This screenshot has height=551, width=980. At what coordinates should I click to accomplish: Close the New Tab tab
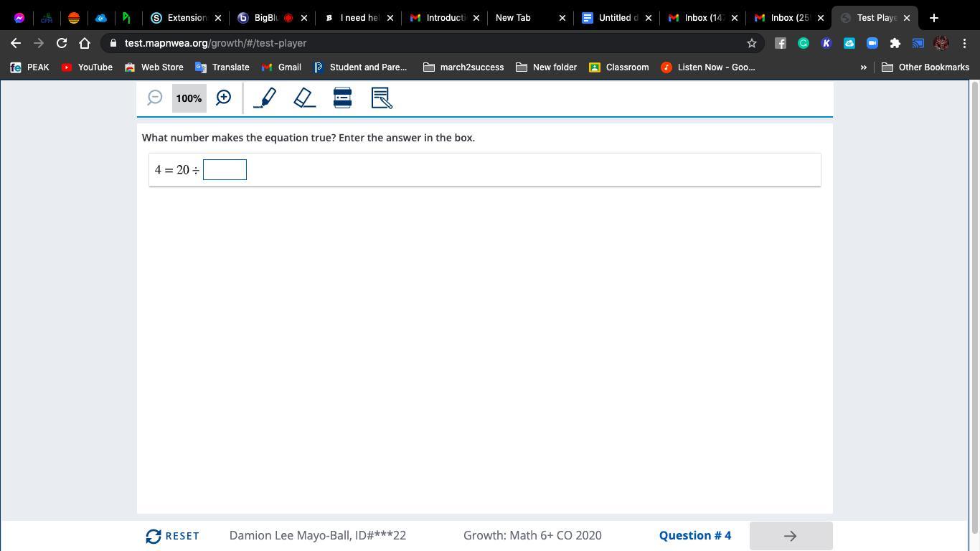(x=562, y=18)
